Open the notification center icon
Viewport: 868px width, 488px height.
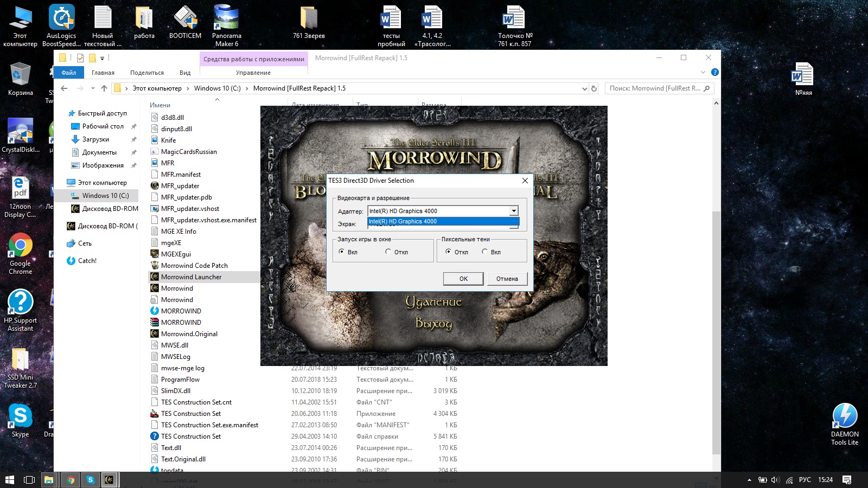click(847, 480)
